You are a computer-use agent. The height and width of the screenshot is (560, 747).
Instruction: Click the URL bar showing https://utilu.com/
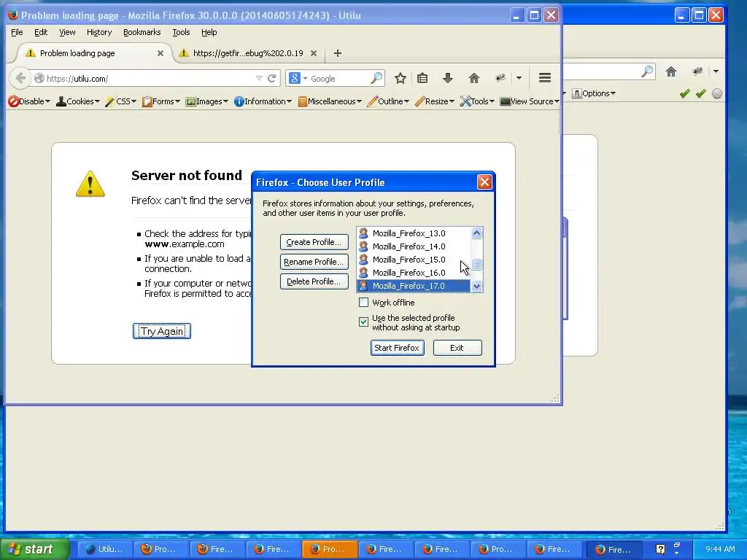click(x=147, y=78)
